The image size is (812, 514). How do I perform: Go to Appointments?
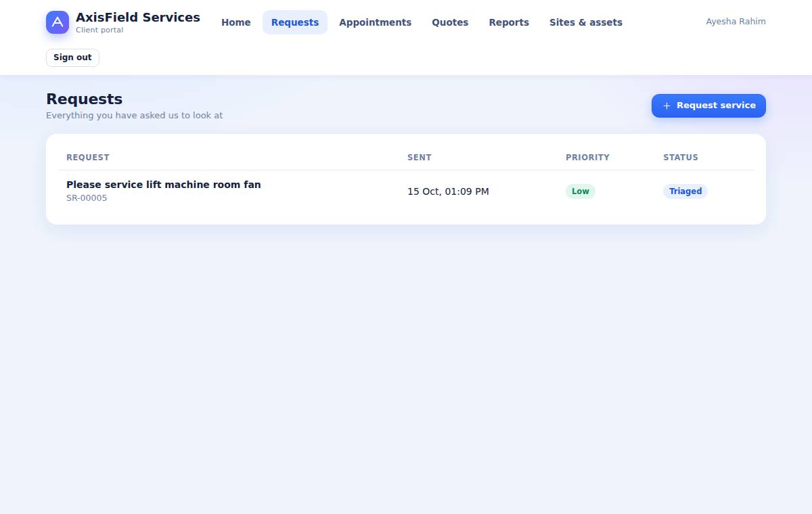coord(376,22)
